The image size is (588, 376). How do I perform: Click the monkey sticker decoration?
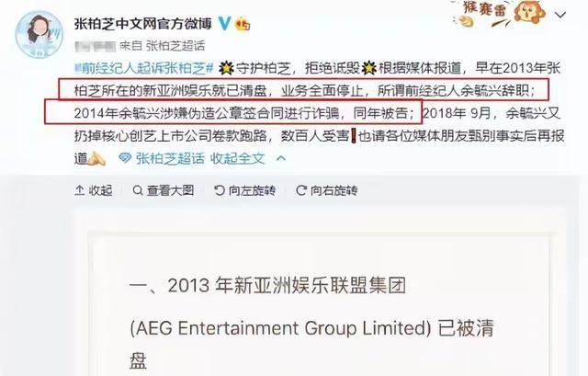coord(529,13)
